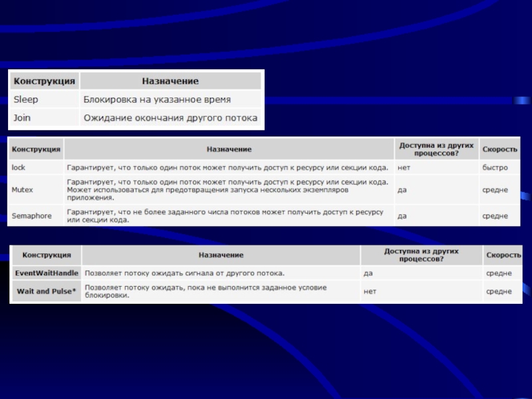This screenshot has height=399, width=532.
Task: Click the Semaphore construct cell
Action: coord(31,215)
